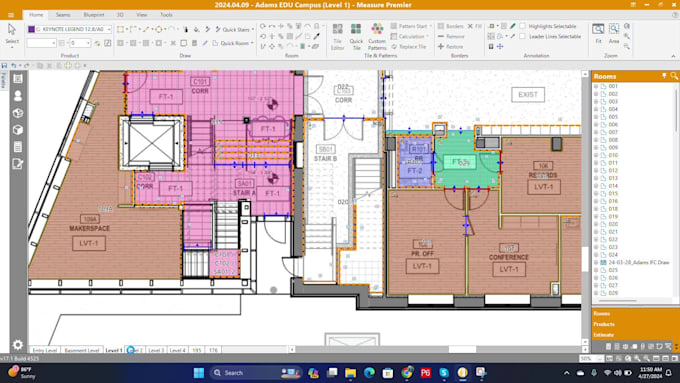Open Google Chrome from the taskbar
This screenshot has height=383, width=680.
coord(407,373)
